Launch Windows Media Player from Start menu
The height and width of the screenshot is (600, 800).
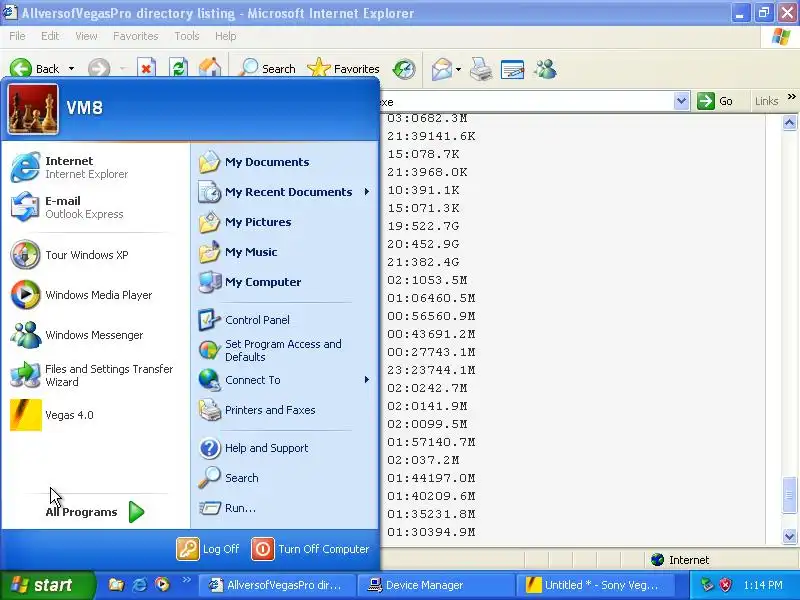coord(96,294)
